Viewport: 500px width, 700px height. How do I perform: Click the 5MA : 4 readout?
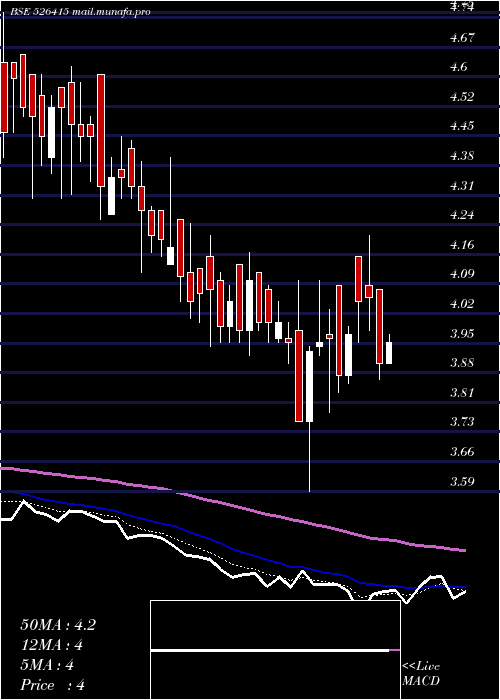click(47, 665)
